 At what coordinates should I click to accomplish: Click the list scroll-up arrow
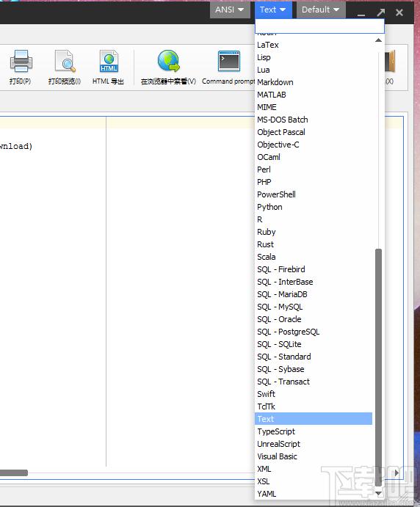378,40
